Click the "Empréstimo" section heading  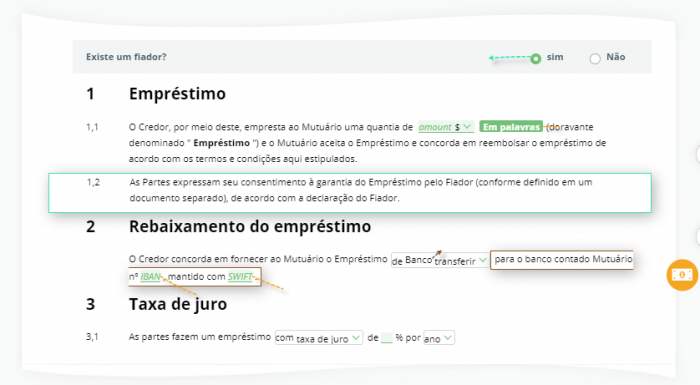click(x=177, y=94)
